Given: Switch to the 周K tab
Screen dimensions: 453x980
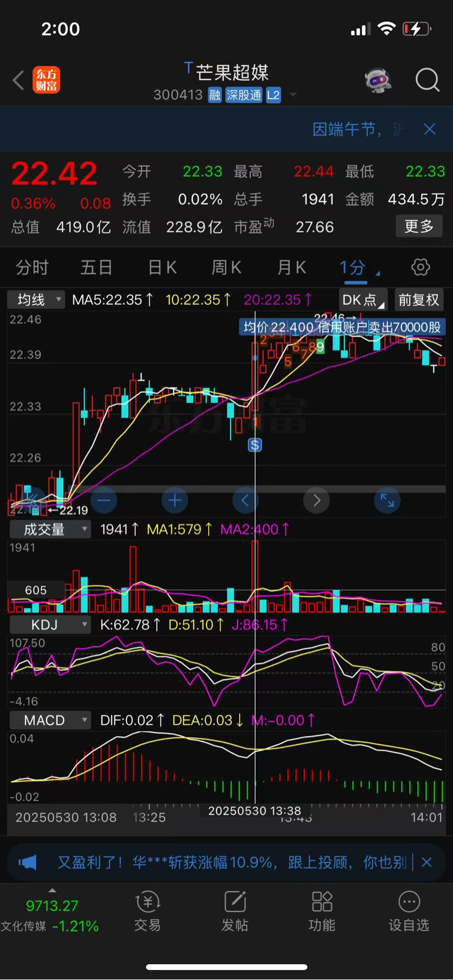Looking at the screenshot, I should (x=226, y=268).
